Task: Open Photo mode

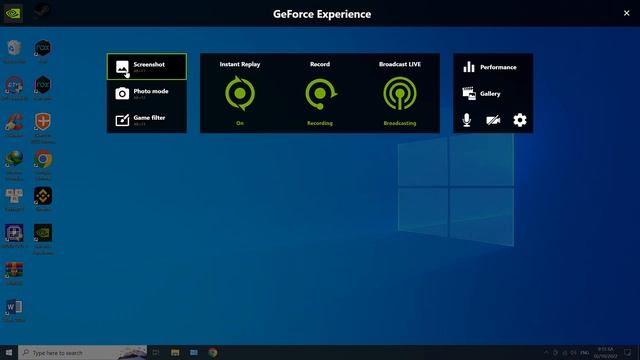Action: pyautogui.click(x=147, y=93)
